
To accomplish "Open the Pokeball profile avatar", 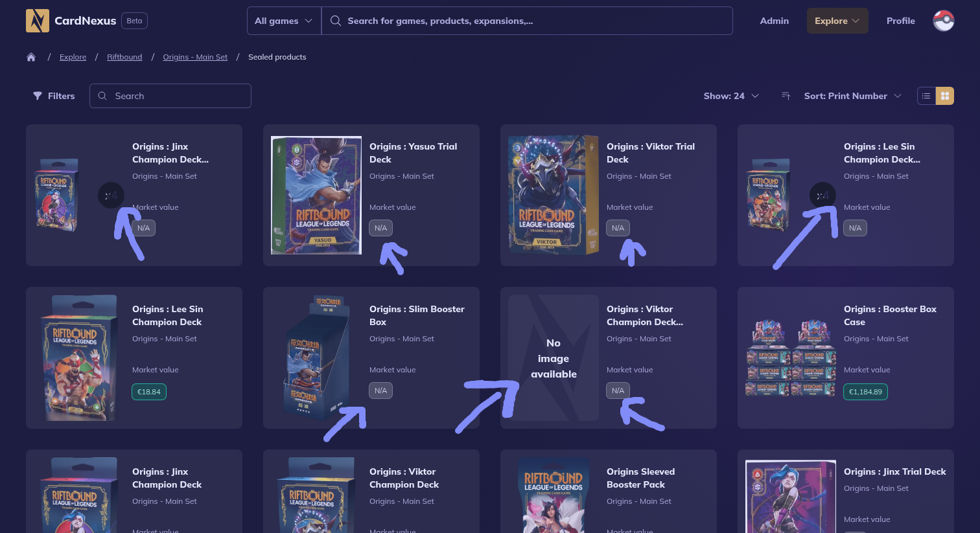I will [943, 21].
